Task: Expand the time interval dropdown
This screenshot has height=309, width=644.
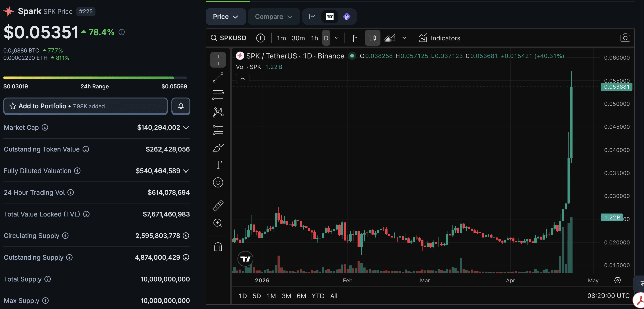Action: tap(337, 38)
